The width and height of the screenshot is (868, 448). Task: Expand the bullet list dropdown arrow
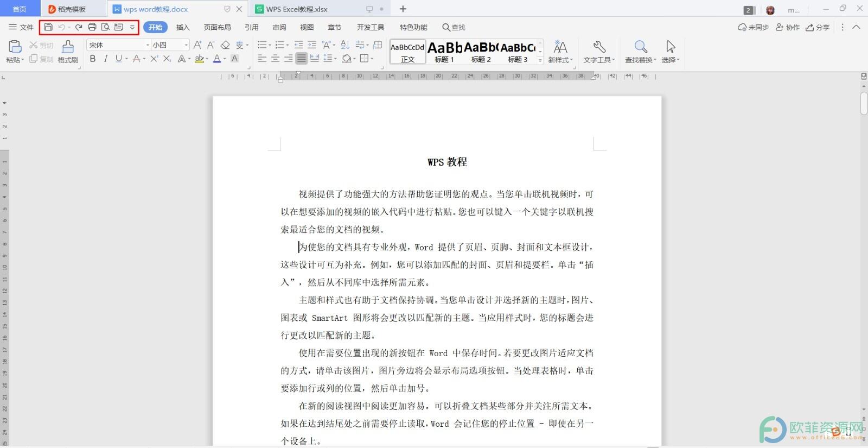(x=270, y=46)
